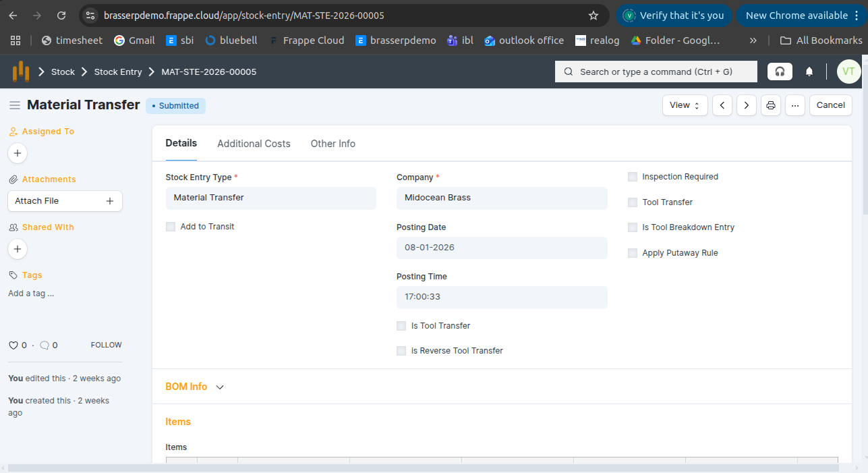Click the search command bar
The width and height of the screenshot is (868, 473).
coord(656,72)
